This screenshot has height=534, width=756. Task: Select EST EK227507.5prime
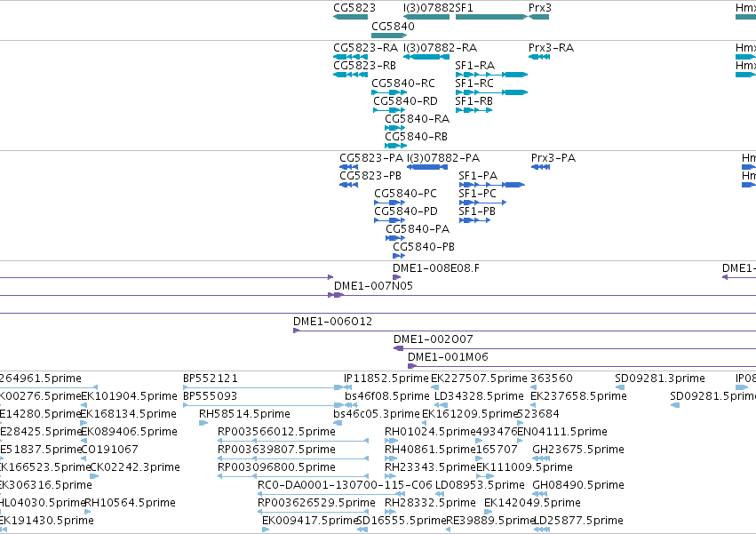435,387
